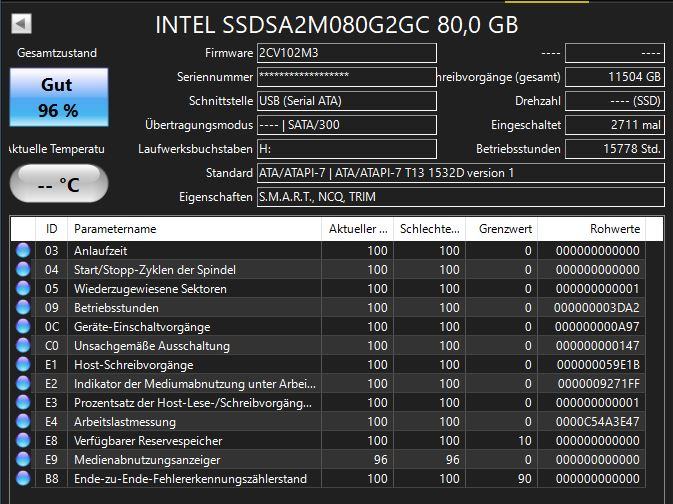The height and width of the screenshot is (504, 673).
Task: Click raw value 0000009271FF
Action: [599, 383]
